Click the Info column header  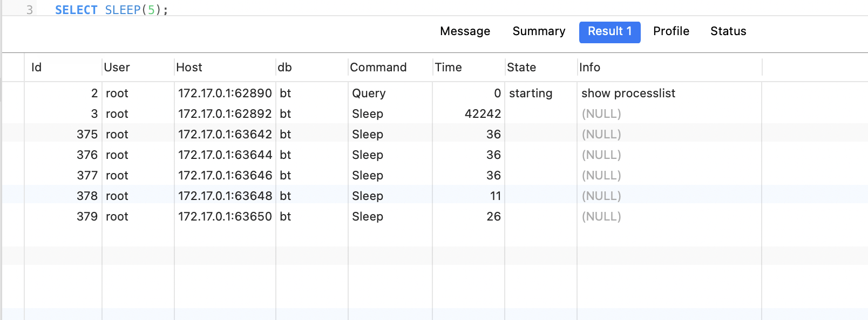coord(669,68)
